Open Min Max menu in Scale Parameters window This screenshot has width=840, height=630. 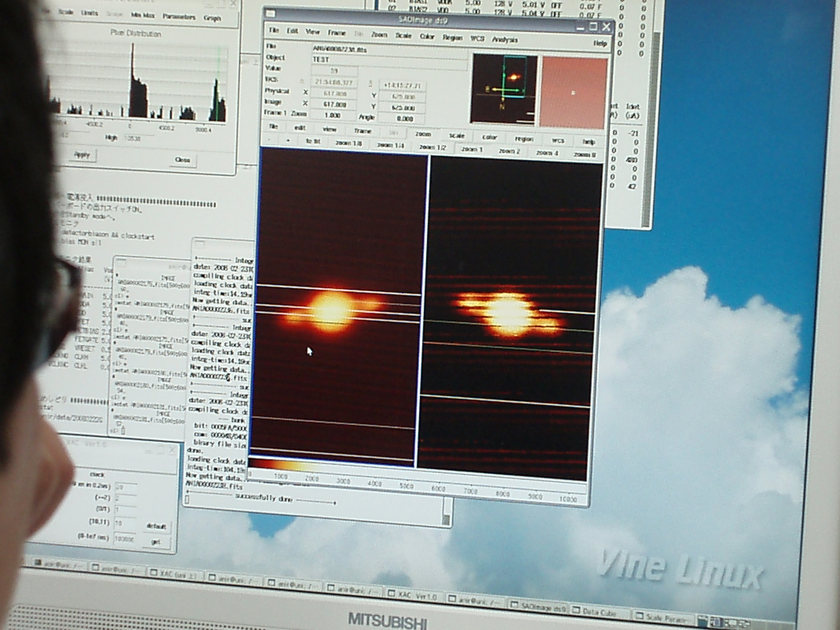(x=143, y=15)
